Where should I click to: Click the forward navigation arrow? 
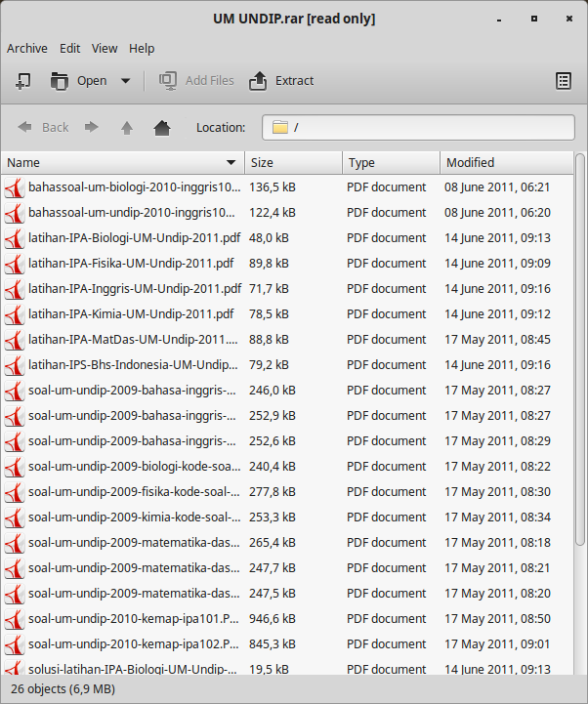92,128
